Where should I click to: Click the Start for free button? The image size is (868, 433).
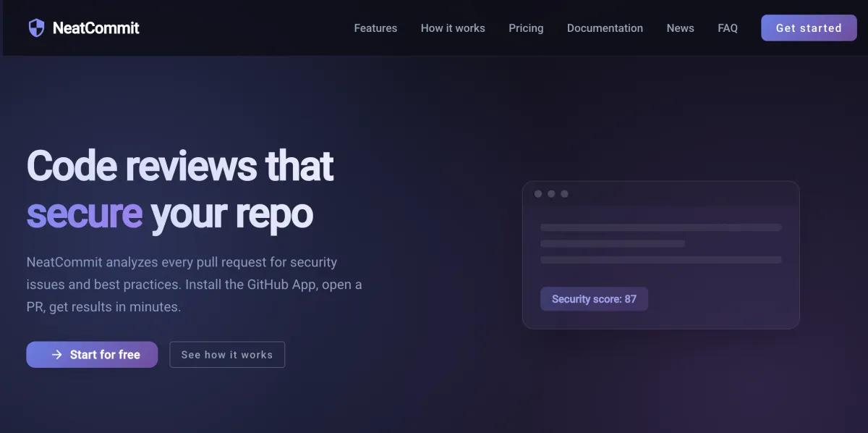(x=92, y=355)
